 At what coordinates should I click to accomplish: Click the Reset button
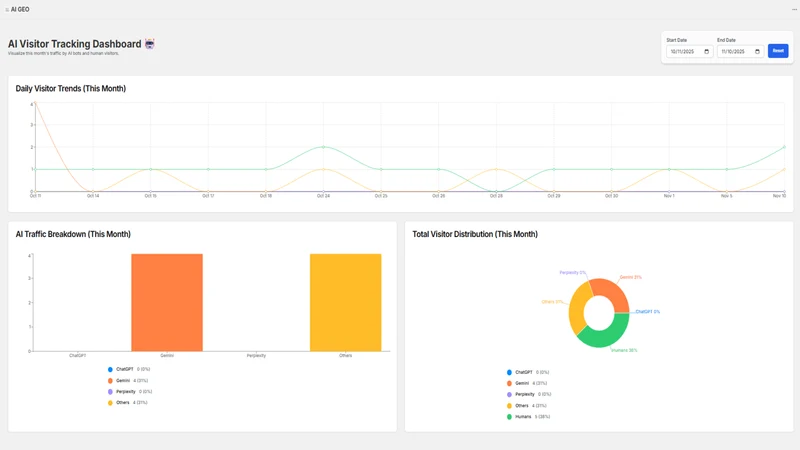(x=778, y=51)
